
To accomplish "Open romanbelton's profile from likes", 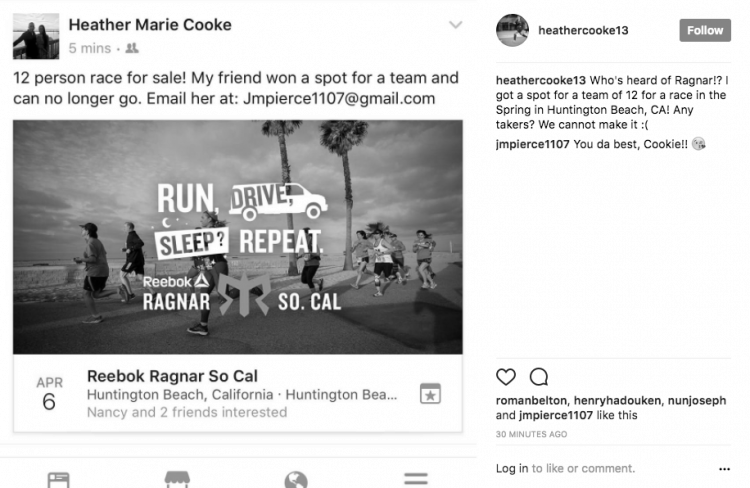I will [x=532, y=400].
